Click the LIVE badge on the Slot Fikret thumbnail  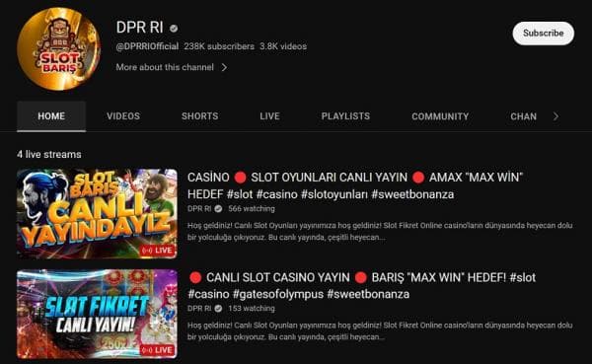tap(158, 350)
